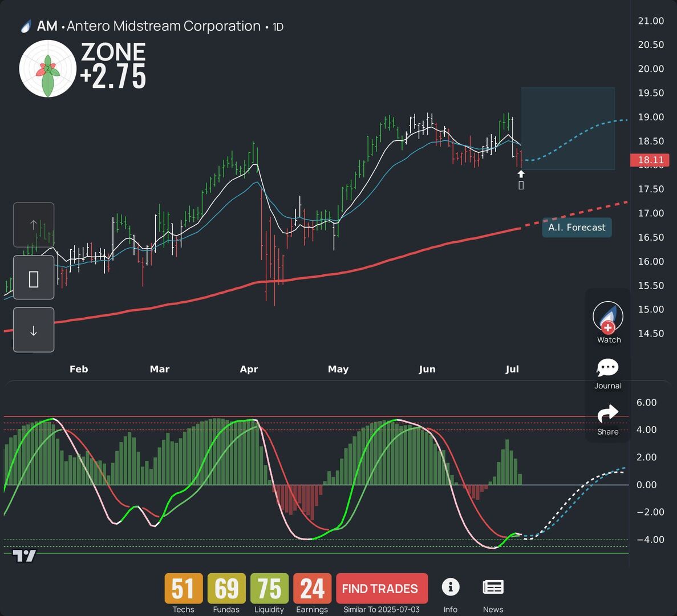Click the TradingView logo
The width and height of the screenshot is (677, 616).
click(x=24, y=556)
